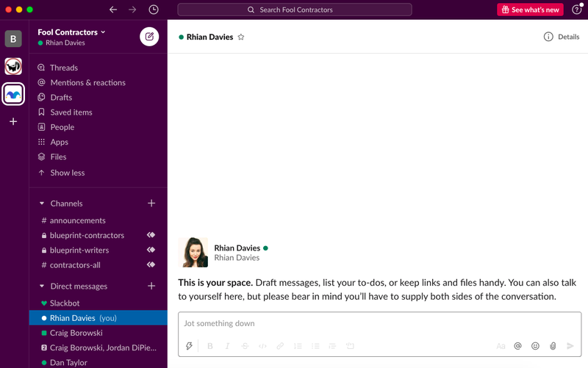Select Rhian Davies (you) direct message
Image resolution: width=588 pixels, height=368 pixels.
pyautogui.click(x=98, y=318)
